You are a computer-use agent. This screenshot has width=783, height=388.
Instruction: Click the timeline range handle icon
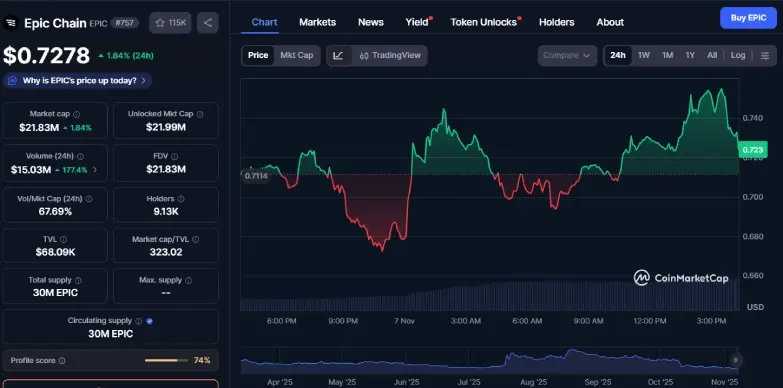click(735, 360)
